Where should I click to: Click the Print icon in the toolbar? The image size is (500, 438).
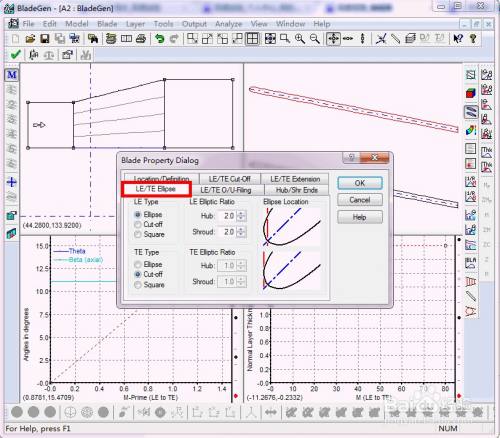(141, 39)
